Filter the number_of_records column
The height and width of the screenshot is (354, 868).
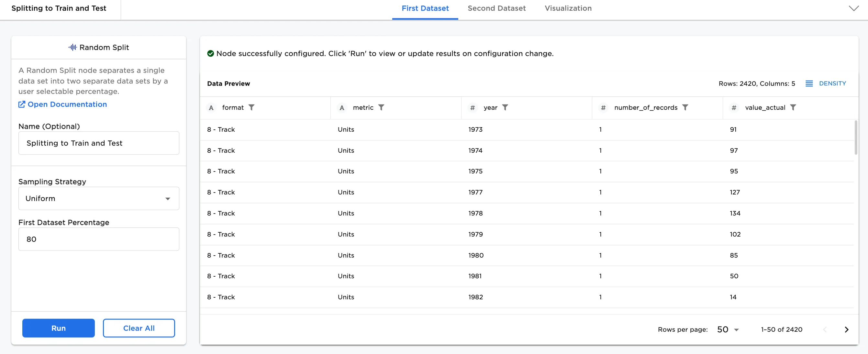pos(685,107)
